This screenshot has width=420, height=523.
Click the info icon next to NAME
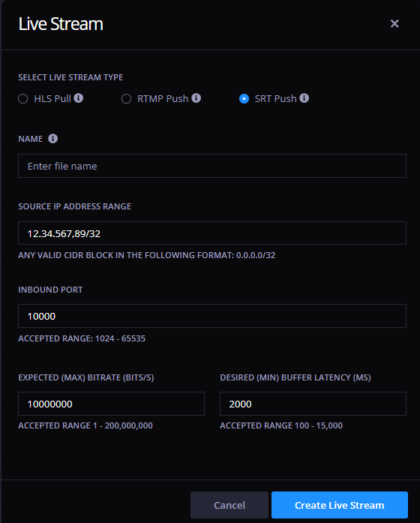[x=52, y=138]
